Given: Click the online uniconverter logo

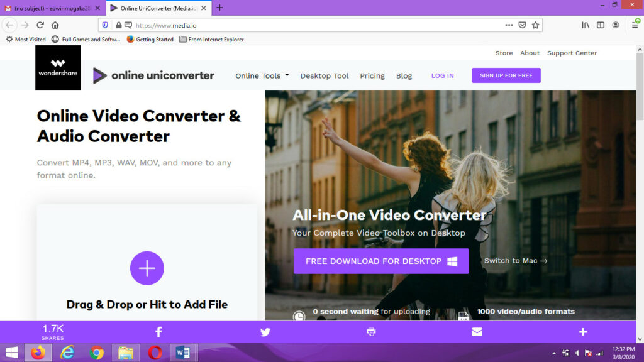Looking at the screenshot, I should click(153, 75).
